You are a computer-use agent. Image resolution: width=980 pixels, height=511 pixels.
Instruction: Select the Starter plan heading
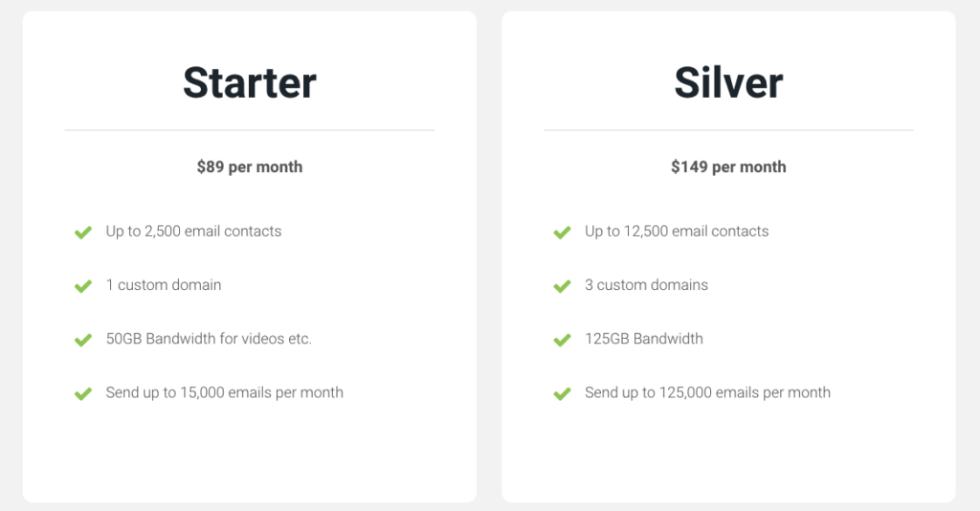pos(250,82)
